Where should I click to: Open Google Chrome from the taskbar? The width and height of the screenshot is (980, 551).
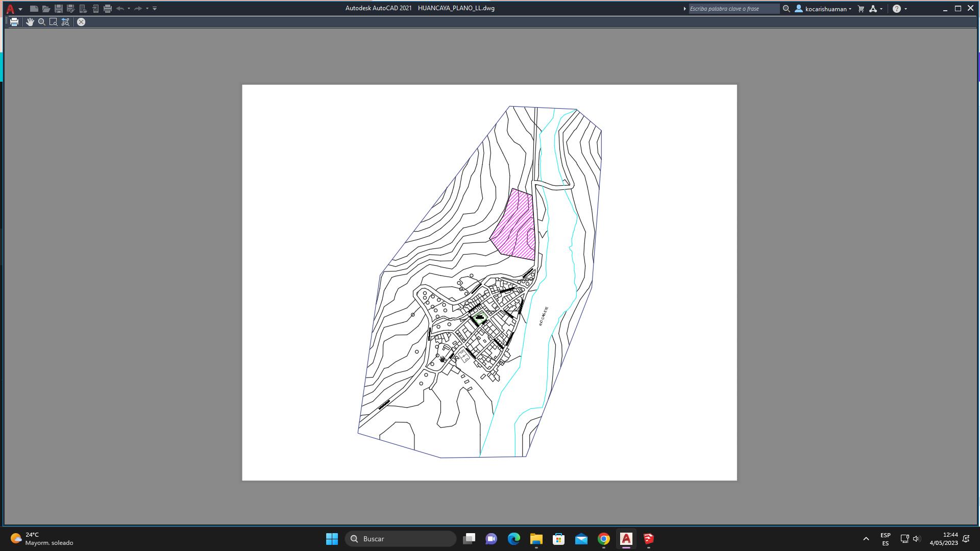[604, 539]
